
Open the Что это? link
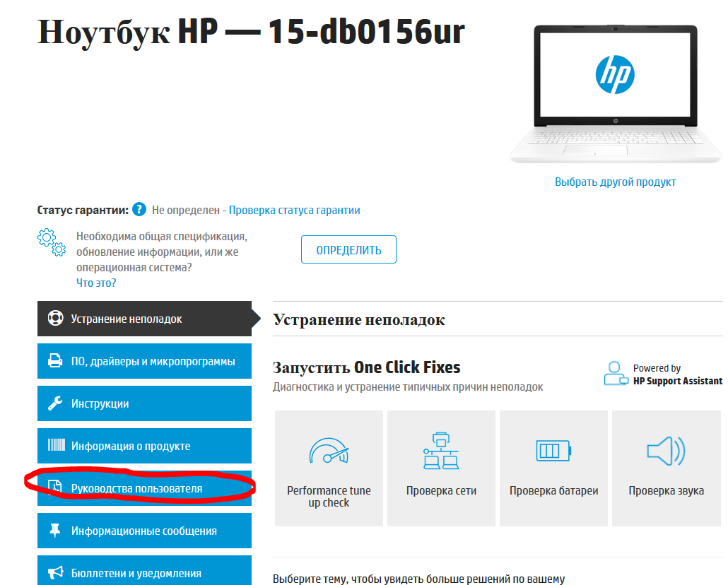(x=96, y=283)
